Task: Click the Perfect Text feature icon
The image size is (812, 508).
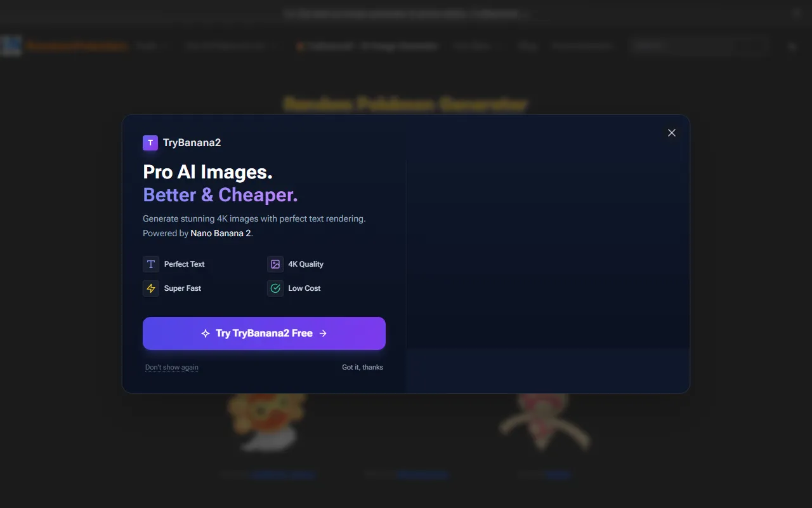Action: [x=151, y=264]
